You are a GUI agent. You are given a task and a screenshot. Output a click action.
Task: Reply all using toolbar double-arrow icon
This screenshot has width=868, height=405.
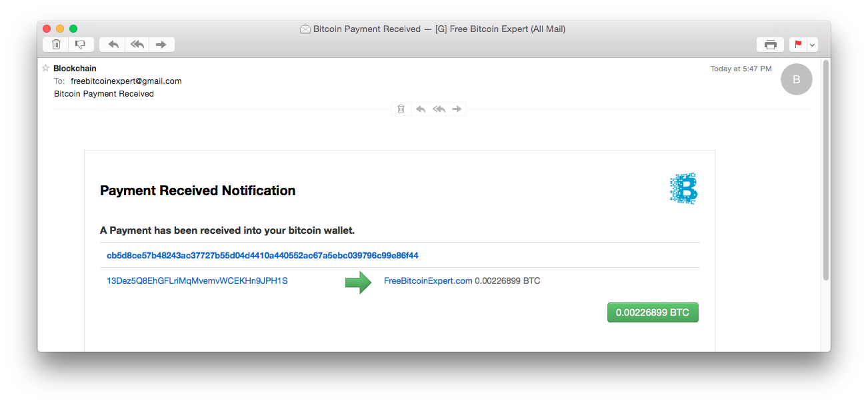(137, 45)
